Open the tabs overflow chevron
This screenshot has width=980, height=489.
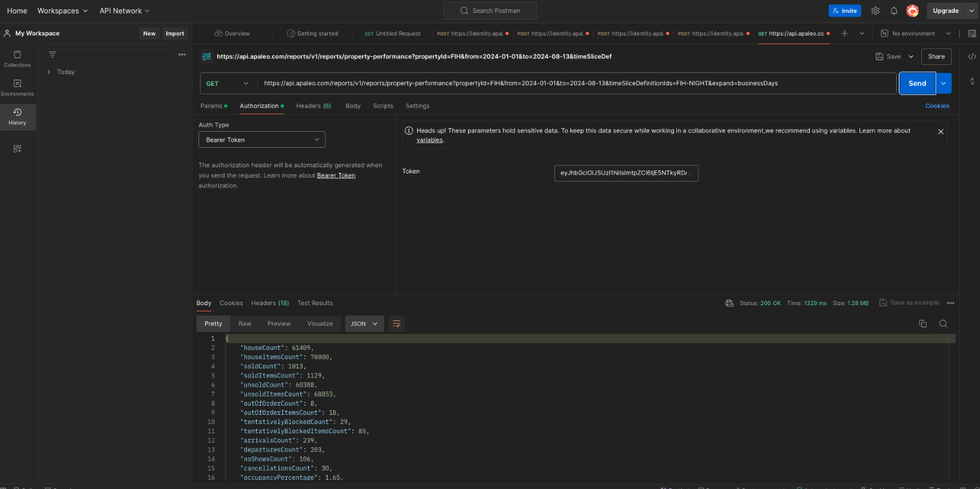pyautogui.click(x=862, y=33)
